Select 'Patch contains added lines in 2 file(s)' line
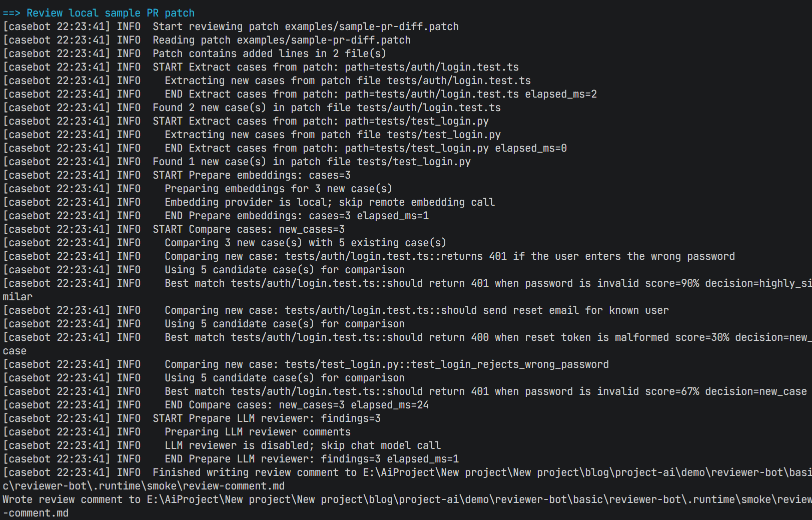 point(269,54)
